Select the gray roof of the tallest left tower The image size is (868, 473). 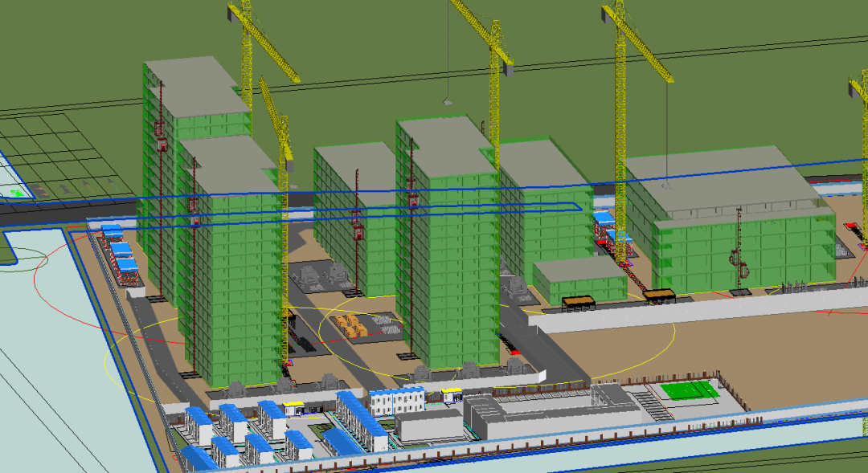click(191, 80)
